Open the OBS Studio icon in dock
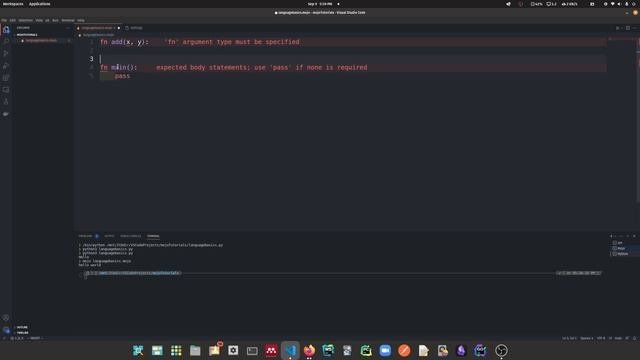Image resolution: width=640 pixels, height=360 pixels. (x=501, y=351)
